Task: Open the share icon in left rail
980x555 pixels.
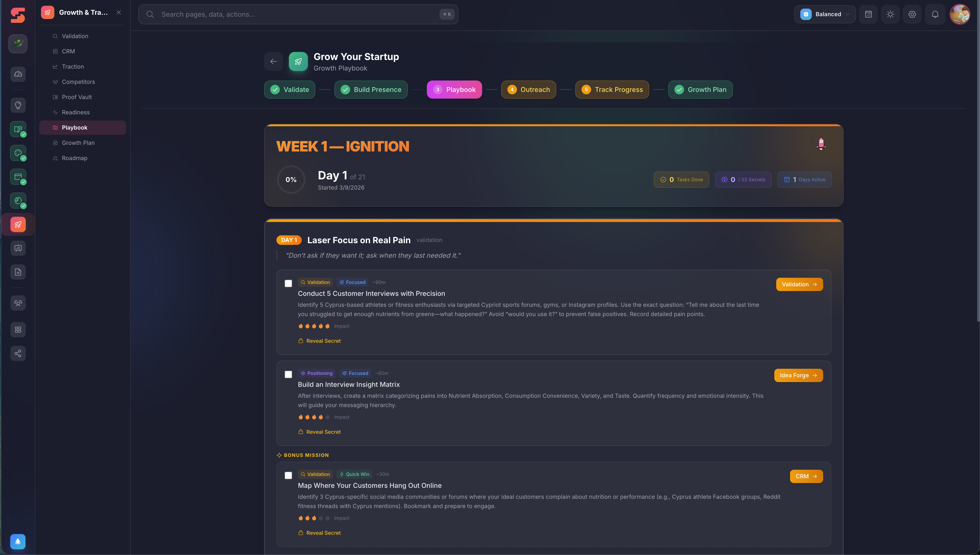Action: (18, 353)
